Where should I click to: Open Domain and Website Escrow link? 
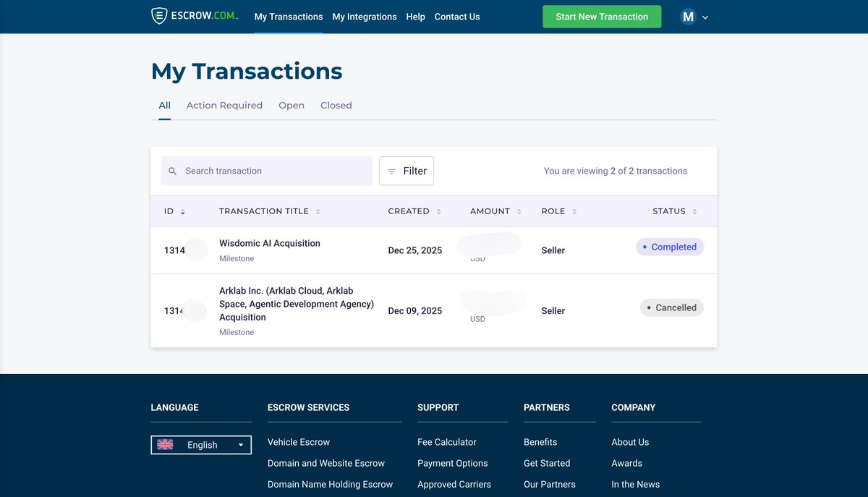[x=326, y=463]
